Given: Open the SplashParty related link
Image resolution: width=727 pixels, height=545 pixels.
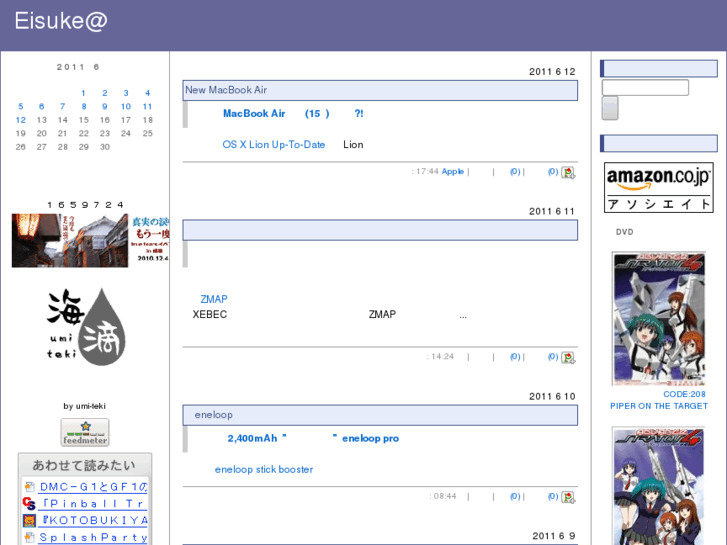Looking at the screenshot, I should pos(93,538).
